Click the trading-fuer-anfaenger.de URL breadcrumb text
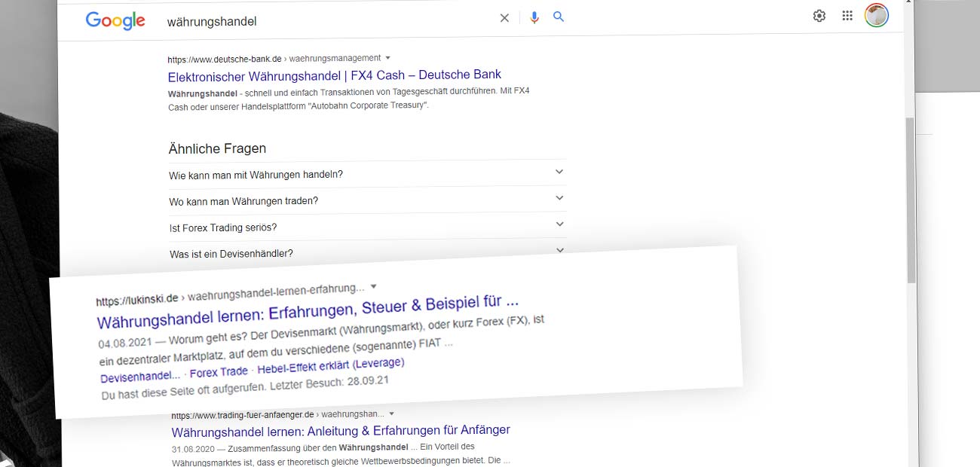Viewport: 980px width, 467px height. click(277, 414)
